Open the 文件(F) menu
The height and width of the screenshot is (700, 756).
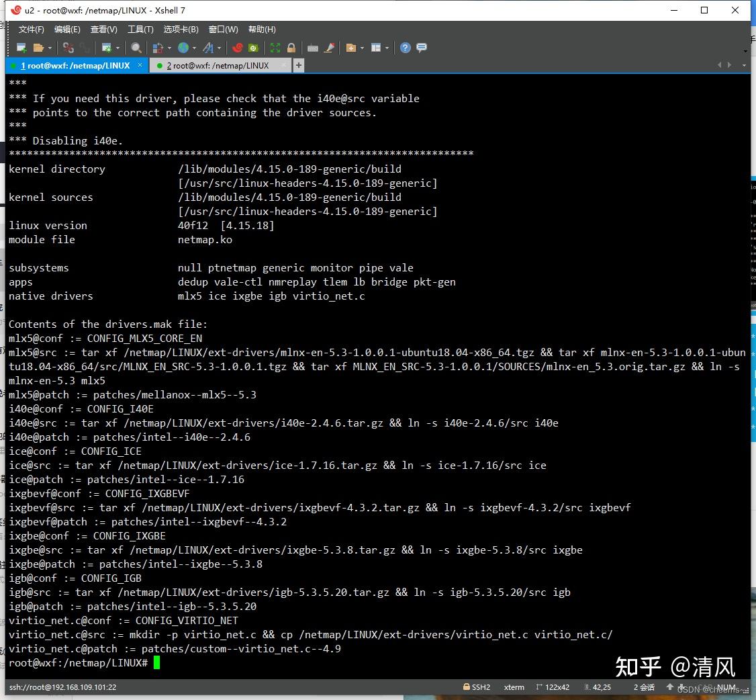click(x=31, y=29)
